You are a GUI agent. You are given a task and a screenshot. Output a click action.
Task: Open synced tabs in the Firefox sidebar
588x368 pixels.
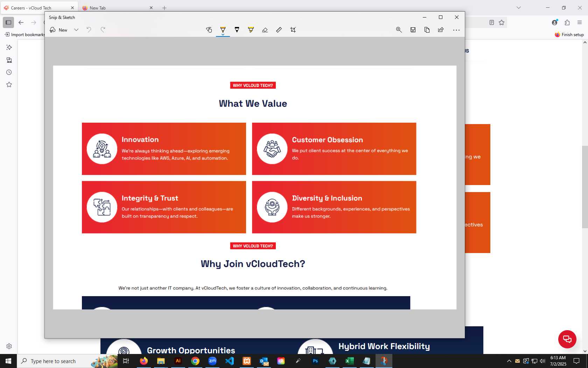[9, 60]
